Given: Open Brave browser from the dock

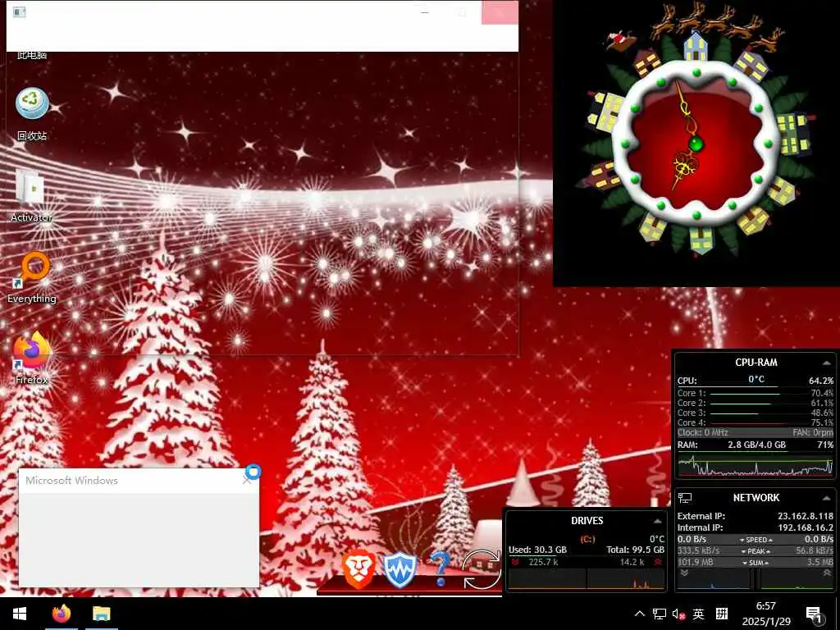Looking at the screenshot, I should pyautogui.click(x=359, y=569).
